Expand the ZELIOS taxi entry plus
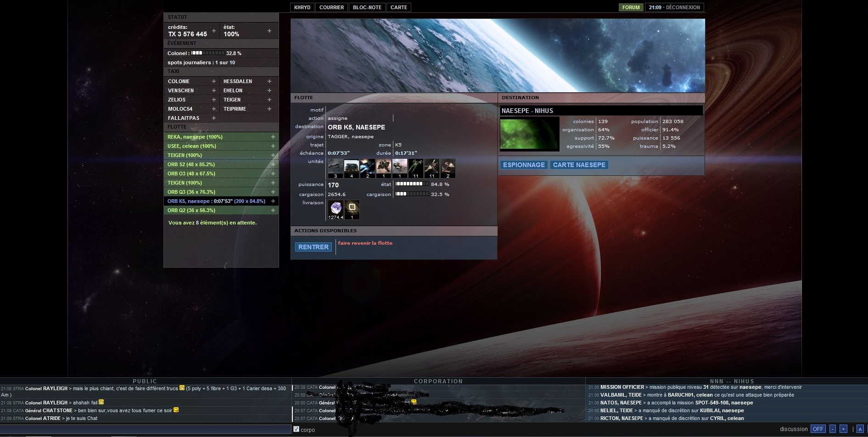This screenshot has width=868, height=437. pos(214,100)
